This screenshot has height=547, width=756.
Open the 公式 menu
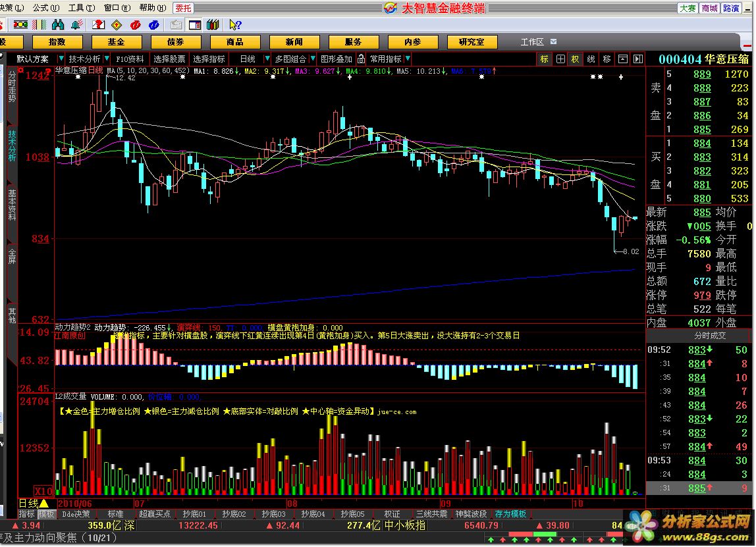[x=46, y=8]
